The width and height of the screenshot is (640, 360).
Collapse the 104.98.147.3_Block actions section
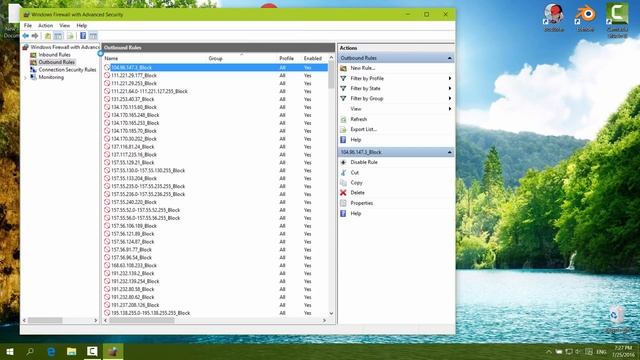pos(449,152)
